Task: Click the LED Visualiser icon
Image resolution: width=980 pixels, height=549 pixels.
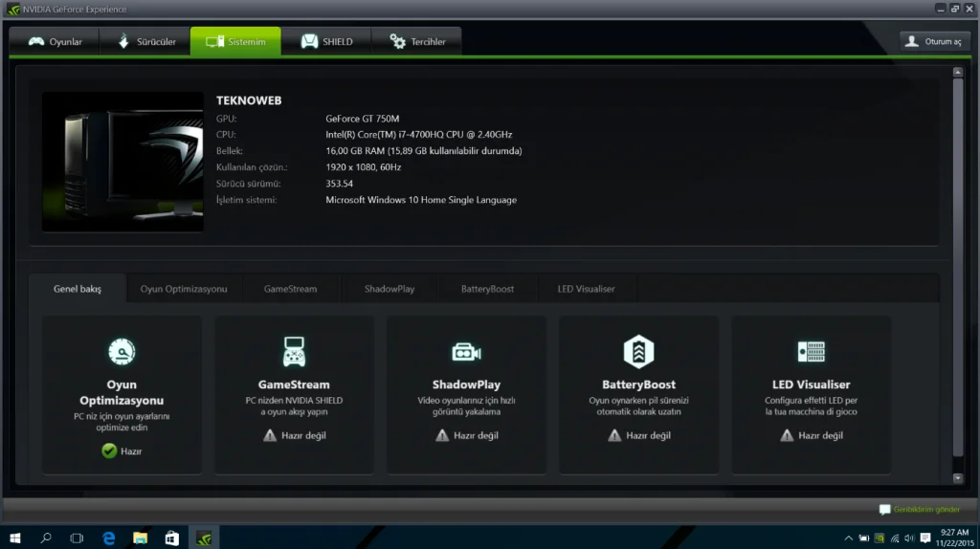Action: 811,351
